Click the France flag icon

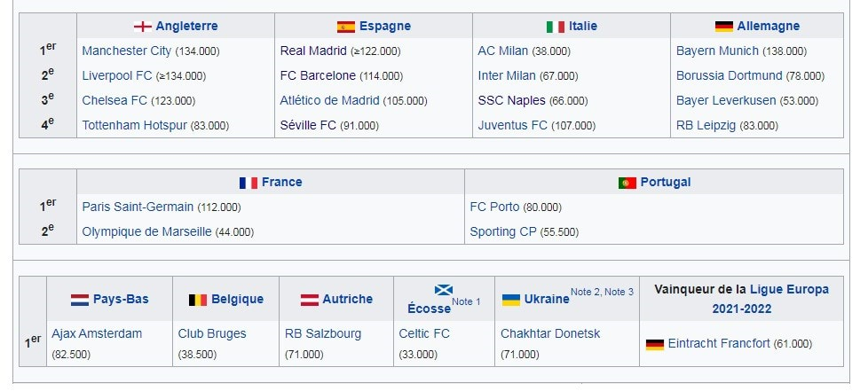[249, 183]
